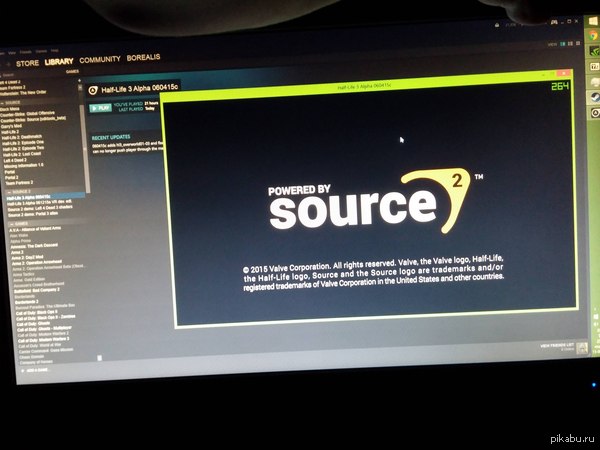Image resolution: width=600 pixels, height=450 pixels.
Task: Click the RECENT UPDATES heading
Action: 111,137
